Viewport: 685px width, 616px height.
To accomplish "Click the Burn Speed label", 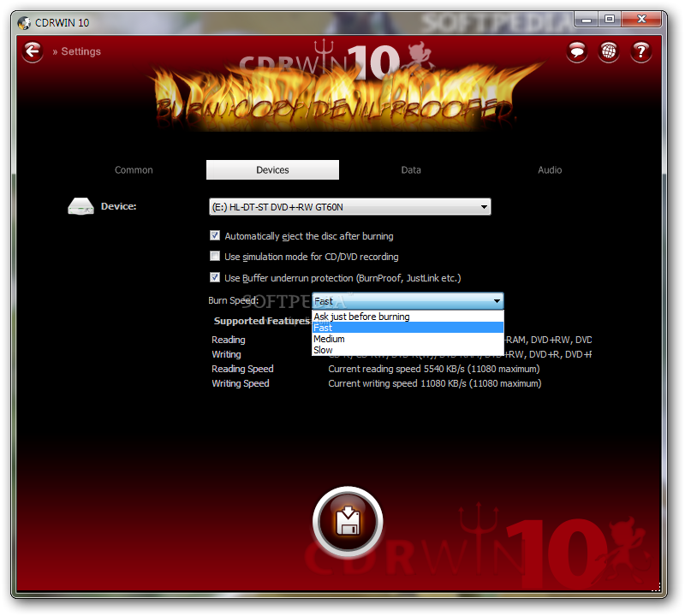I will pos(233,300).
